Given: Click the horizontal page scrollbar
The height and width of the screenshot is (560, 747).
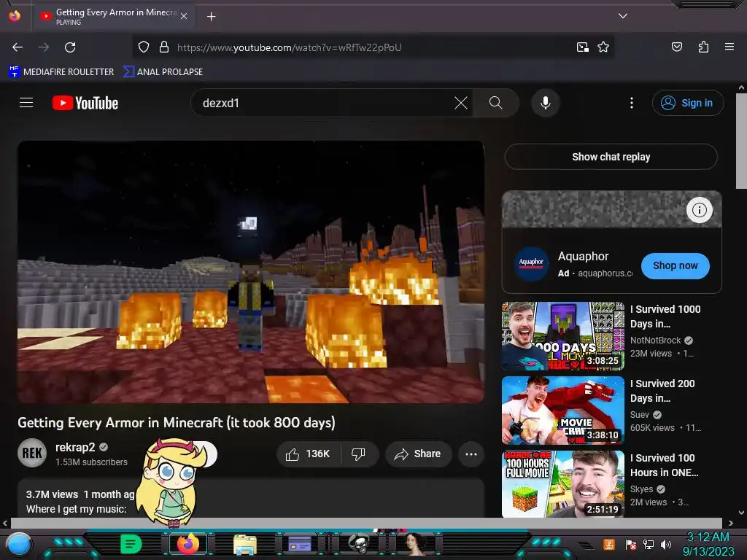Looking at the screenshot, I should [366, 523].
